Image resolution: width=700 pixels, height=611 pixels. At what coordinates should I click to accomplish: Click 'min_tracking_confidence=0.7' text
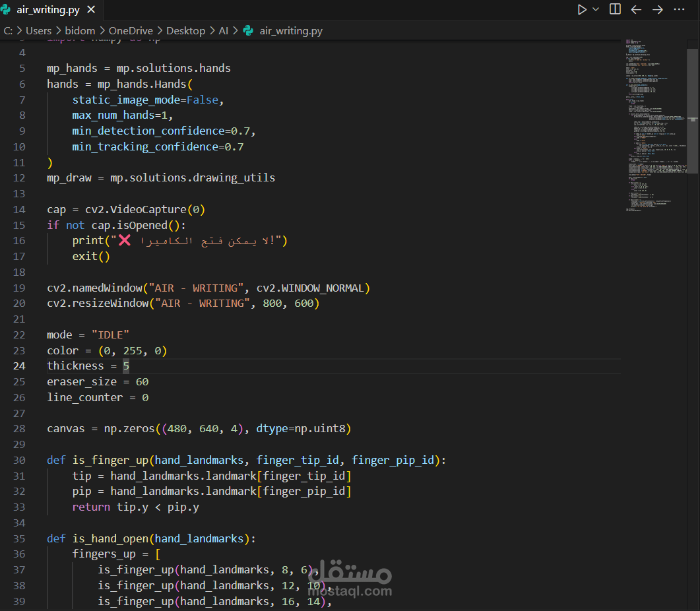tap(158, 147)
